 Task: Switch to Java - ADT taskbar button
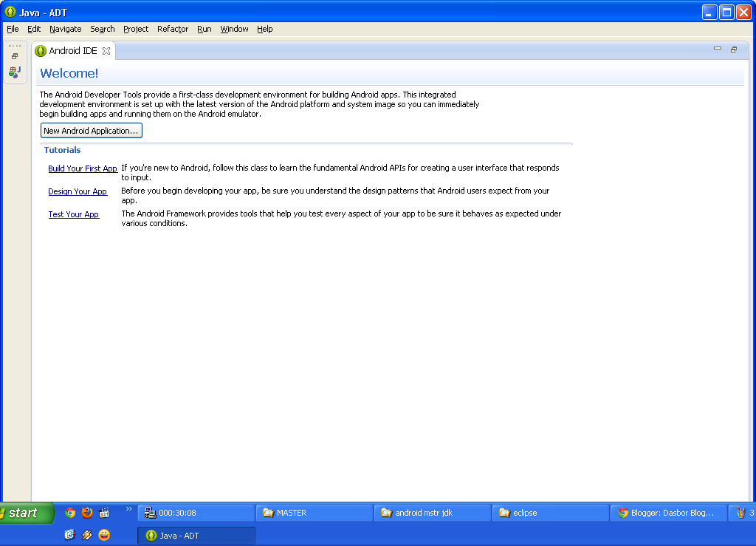click(196, 536)
